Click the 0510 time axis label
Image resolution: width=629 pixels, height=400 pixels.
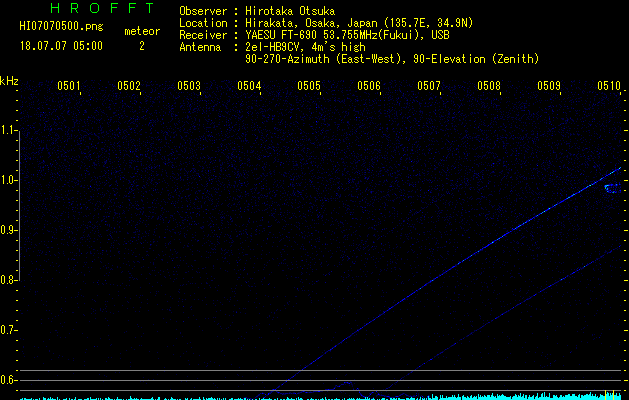point(609,86)
